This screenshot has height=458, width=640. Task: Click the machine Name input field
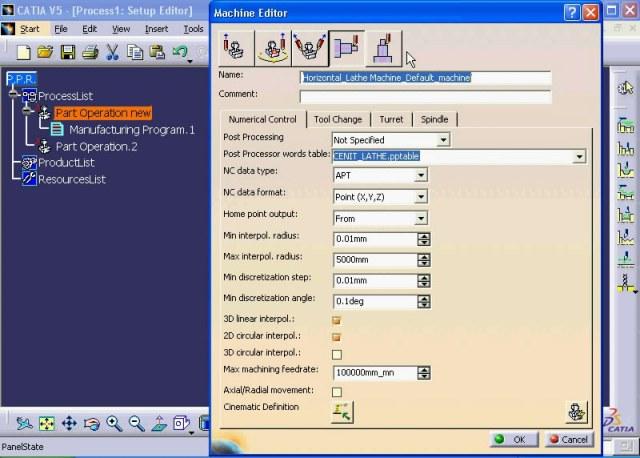(x=425, y=78)
